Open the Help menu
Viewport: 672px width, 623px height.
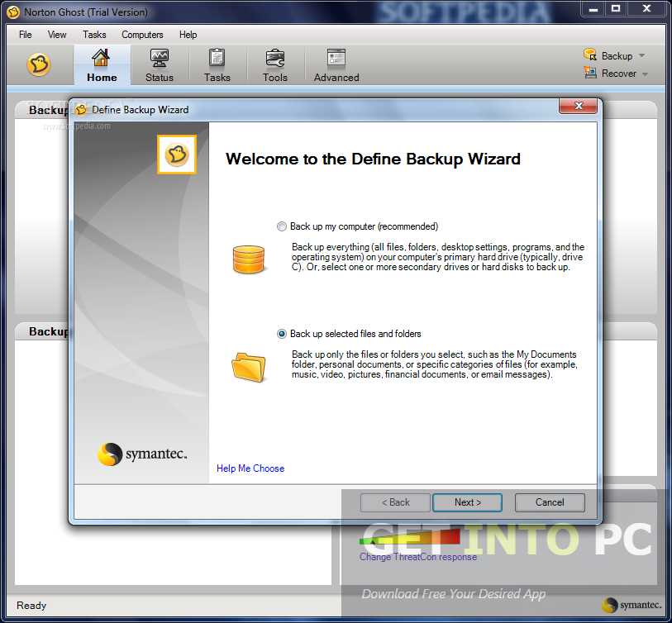(x=188, y=35)
